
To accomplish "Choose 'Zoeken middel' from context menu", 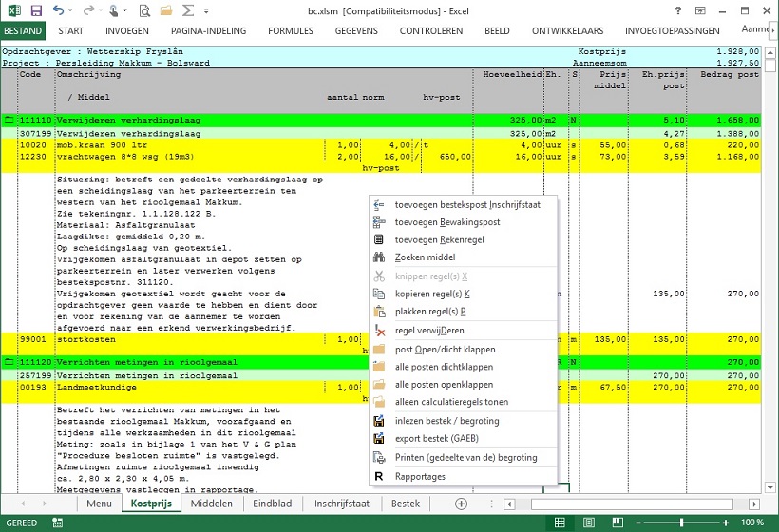I will (x=425, y=257).
